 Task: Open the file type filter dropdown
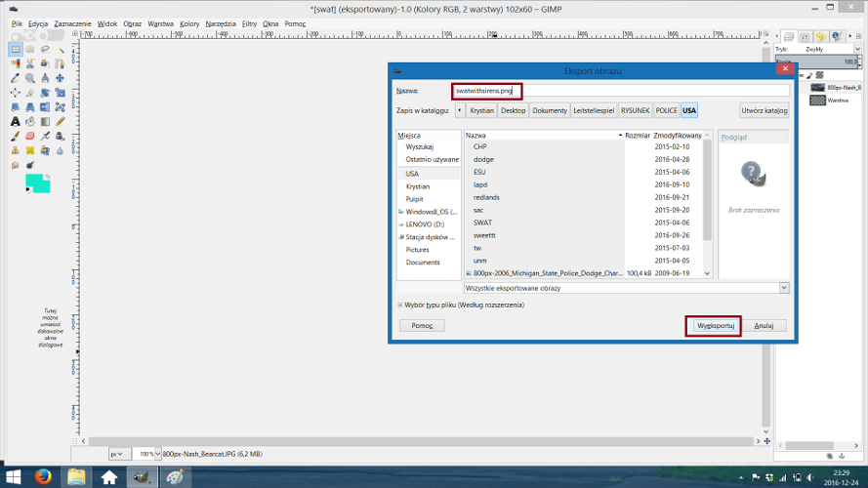pos(626,288)
